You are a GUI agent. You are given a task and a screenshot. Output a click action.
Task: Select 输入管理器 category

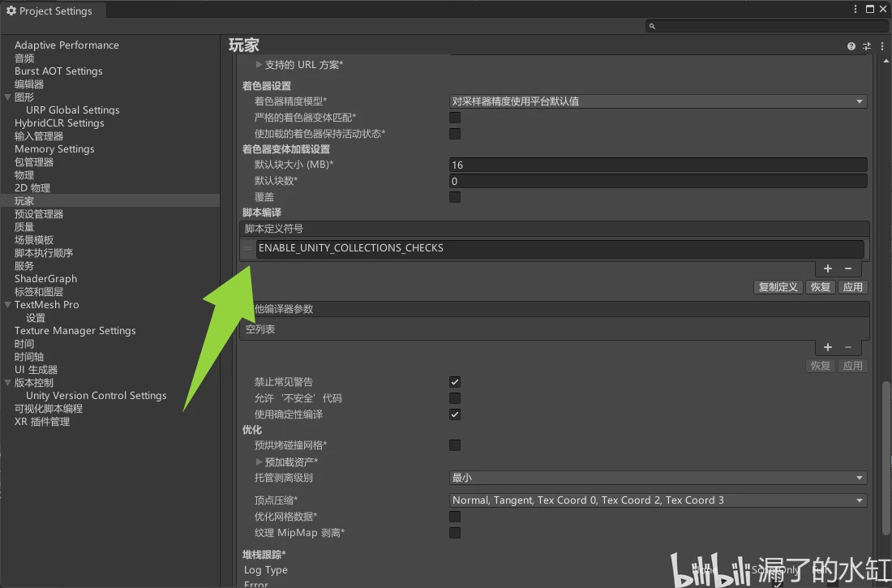pyautogui.click(x=39, y=136)
